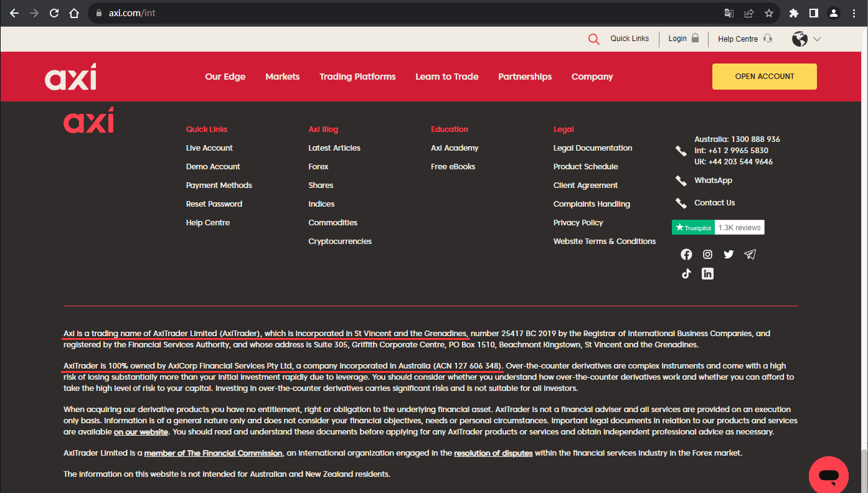Open the Company menu
868x493 pixels.
592,77
